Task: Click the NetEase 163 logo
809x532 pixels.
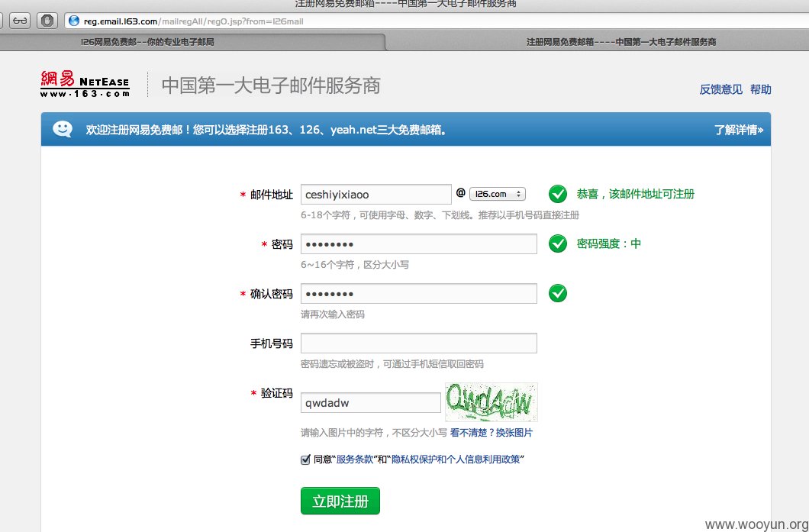Action: click(x=85, y=84)
